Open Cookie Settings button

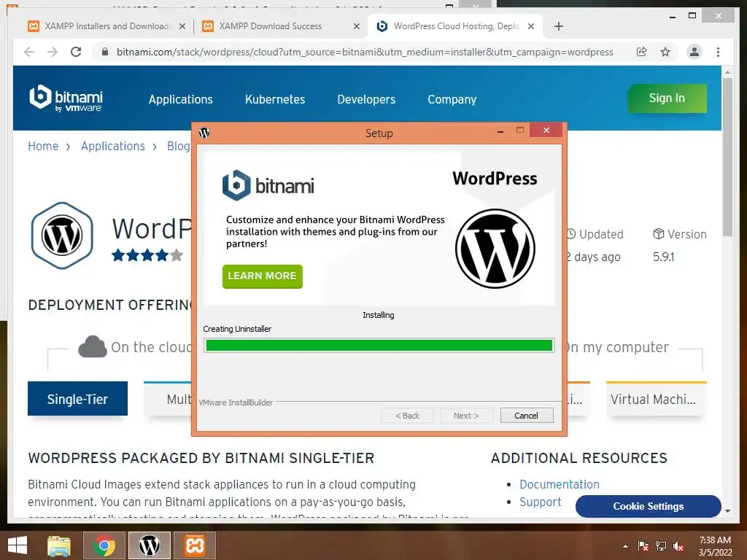(x=649, y=506)
